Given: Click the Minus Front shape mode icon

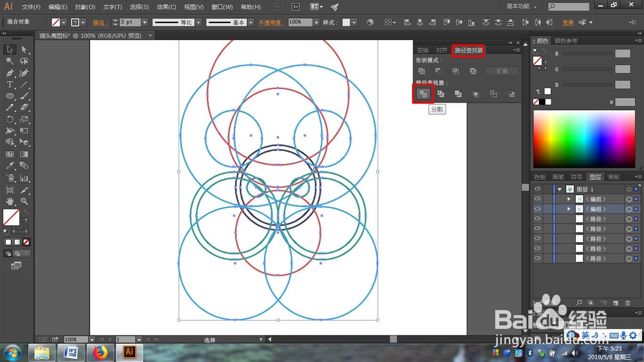Looking at the screenshot, I should click(x=438, y=71).
